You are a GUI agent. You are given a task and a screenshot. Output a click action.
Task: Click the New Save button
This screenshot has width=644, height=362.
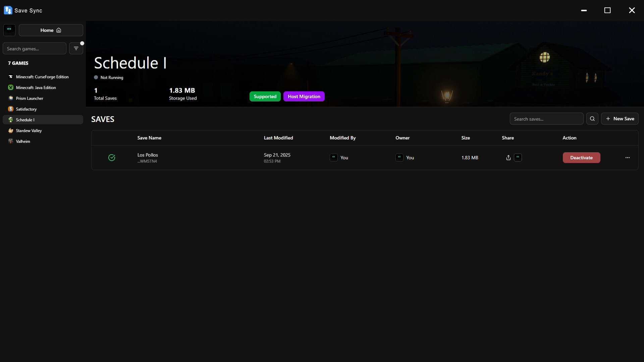coord(620,119)
